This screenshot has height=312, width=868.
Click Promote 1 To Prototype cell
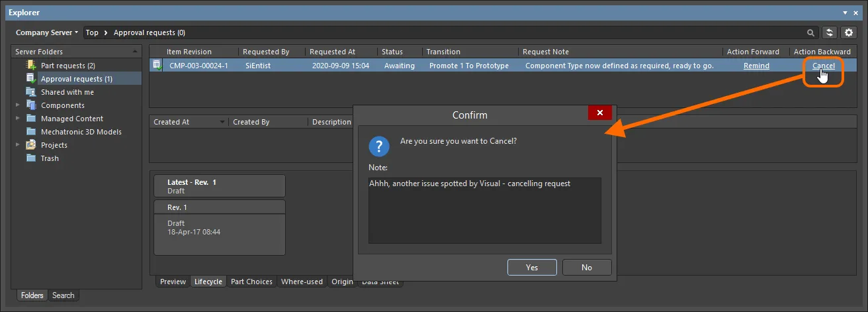tap(469, 66)
